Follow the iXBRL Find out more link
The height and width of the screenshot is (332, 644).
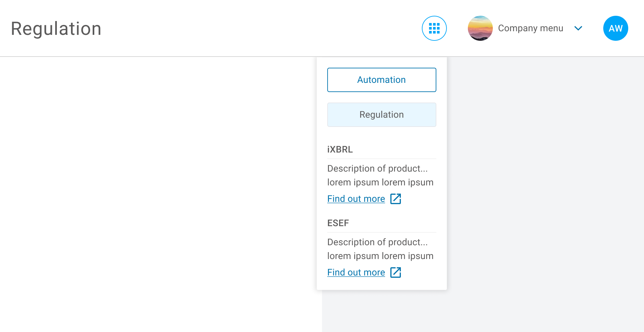pos(356,199)
